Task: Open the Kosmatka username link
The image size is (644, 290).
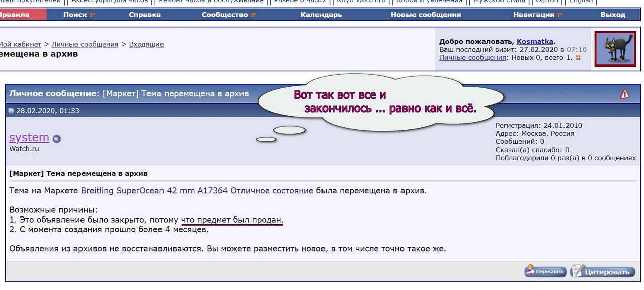Action: tap(535, 42)
